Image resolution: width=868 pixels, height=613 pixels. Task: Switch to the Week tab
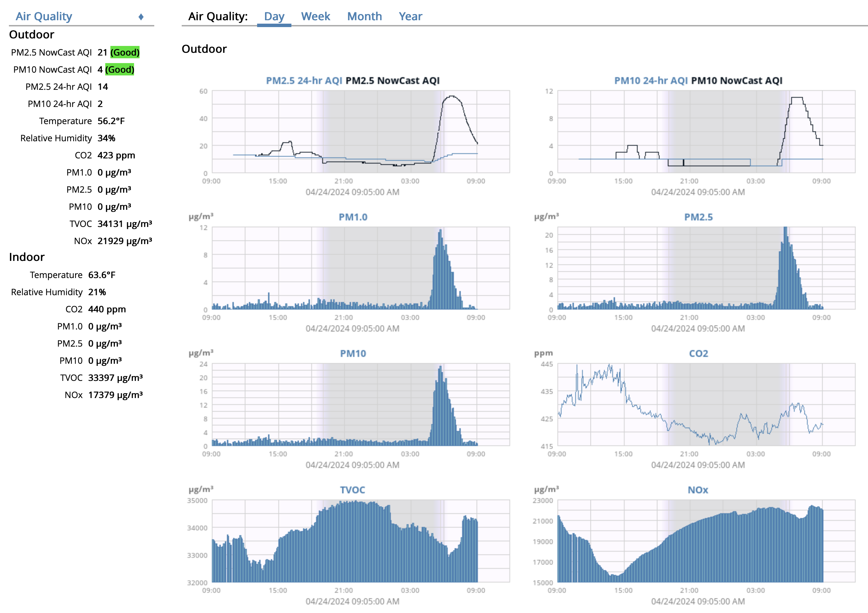pos(315,16)
